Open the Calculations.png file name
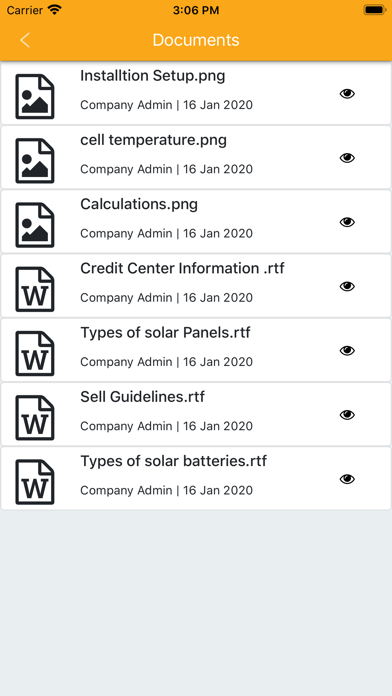Image resolution: width=392 pixels, height=696 pixels. 139,205
